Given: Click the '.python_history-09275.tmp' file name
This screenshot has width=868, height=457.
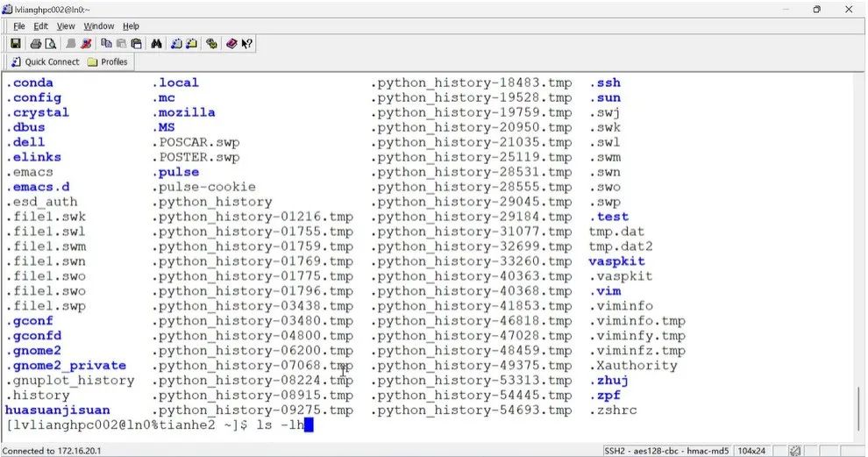Looking at the screenshot, I should (x=253, y=411).
